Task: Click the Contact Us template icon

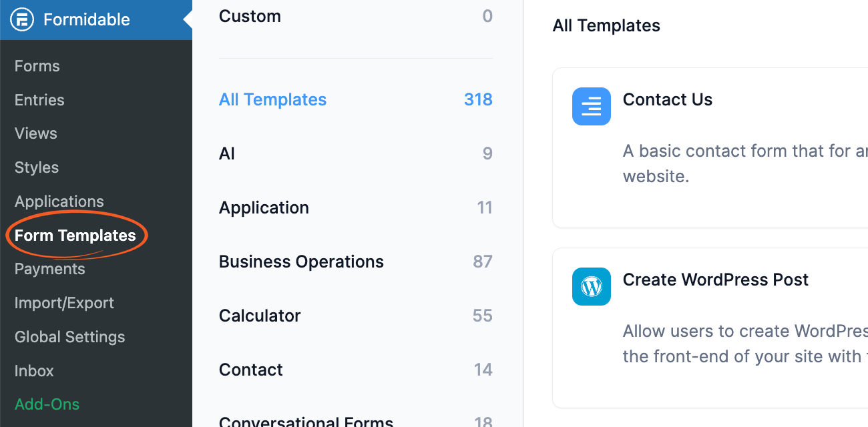Action: tap(592, 106)
